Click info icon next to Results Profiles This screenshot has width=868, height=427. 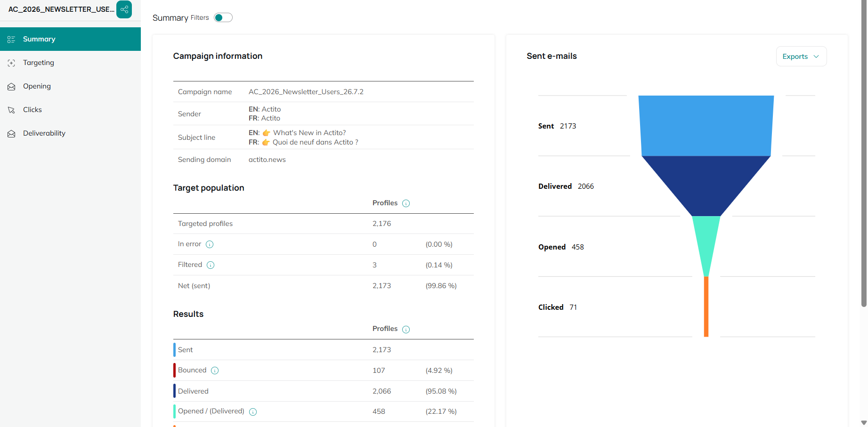[406, 330]
